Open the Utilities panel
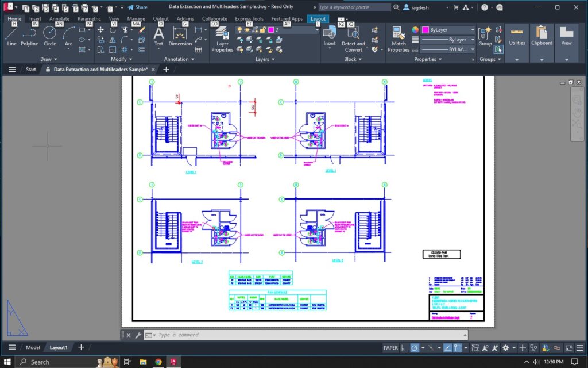The width and height of the screenshot is (588, 368). click(517, 43)
